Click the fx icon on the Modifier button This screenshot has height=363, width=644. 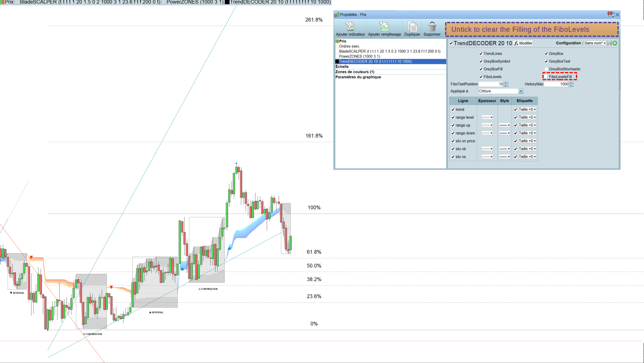[516, 43]
